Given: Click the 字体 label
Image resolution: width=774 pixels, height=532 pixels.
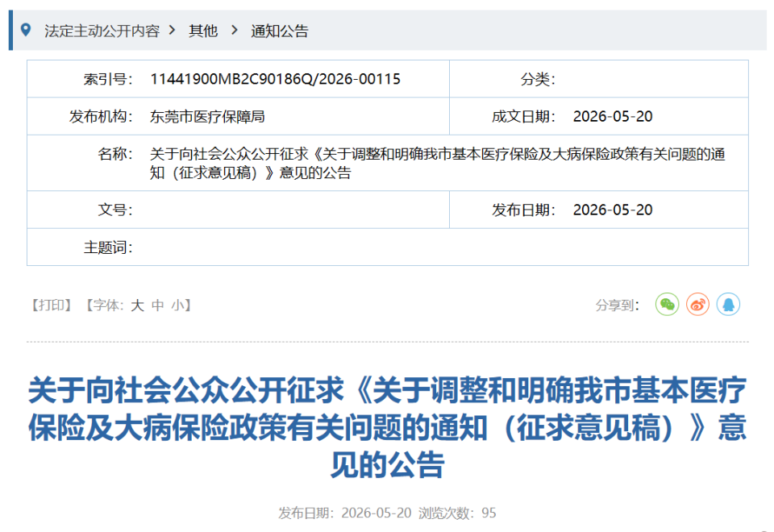Looking at the screenshot, I should (109, 305).
